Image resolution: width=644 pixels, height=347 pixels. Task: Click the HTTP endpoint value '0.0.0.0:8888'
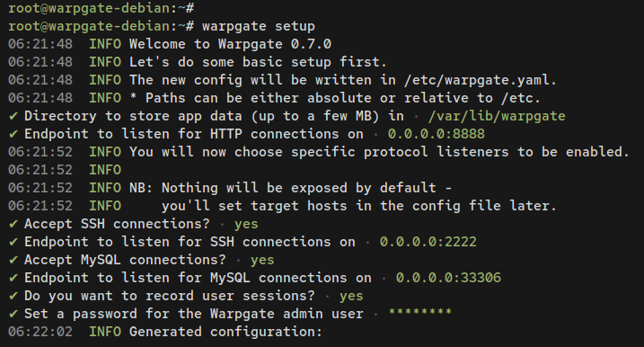coord(437,134)
